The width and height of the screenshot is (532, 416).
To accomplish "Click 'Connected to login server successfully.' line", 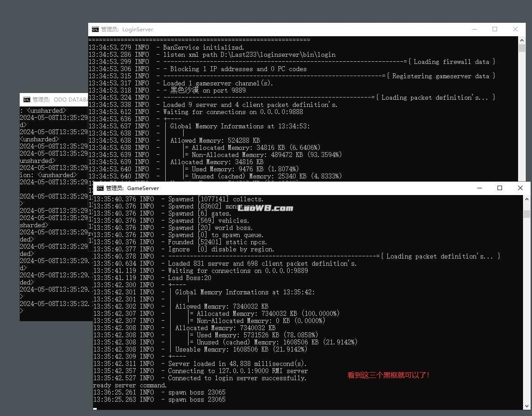I will (200, 378).
